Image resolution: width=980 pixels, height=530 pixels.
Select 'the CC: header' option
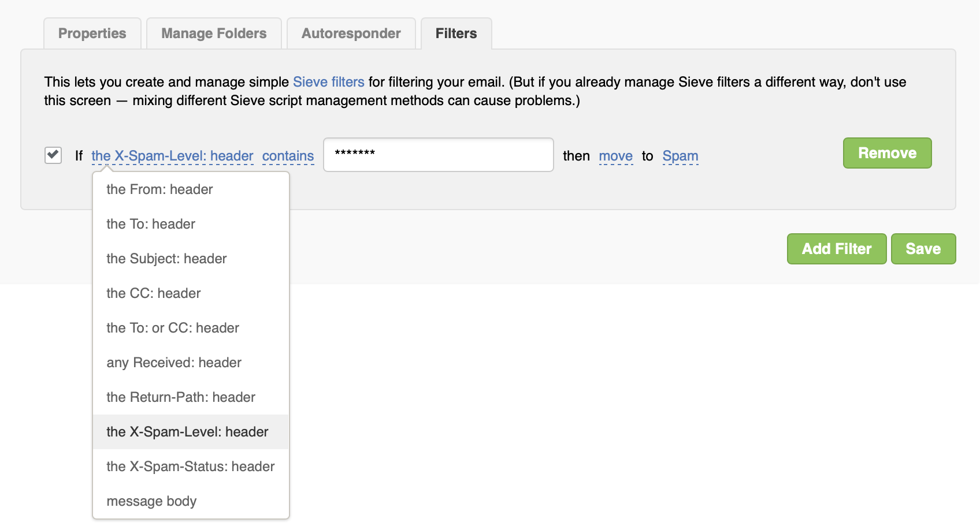coord(191,293)
